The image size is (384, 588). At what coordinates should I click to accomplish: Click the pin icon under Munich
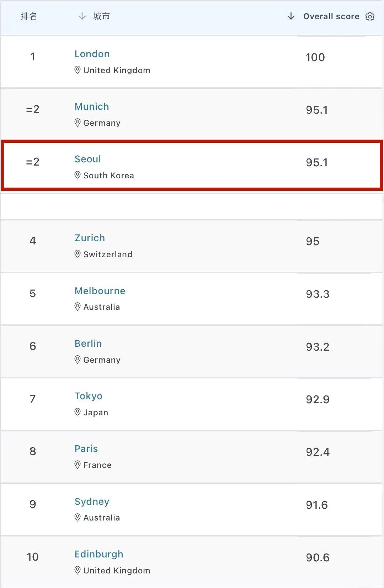(x=78, y=123)
